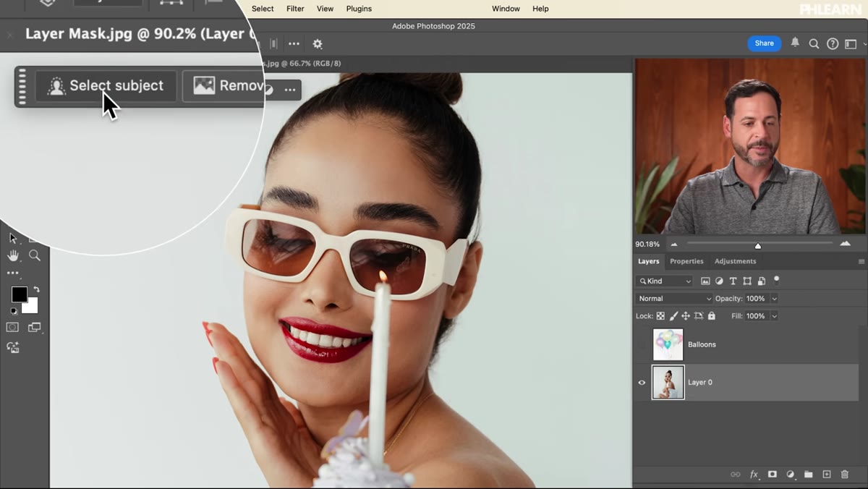Viewport: 868px width, 489px height.
Task: Switch to the Adjustments tab
Action: tap(735, 261)
